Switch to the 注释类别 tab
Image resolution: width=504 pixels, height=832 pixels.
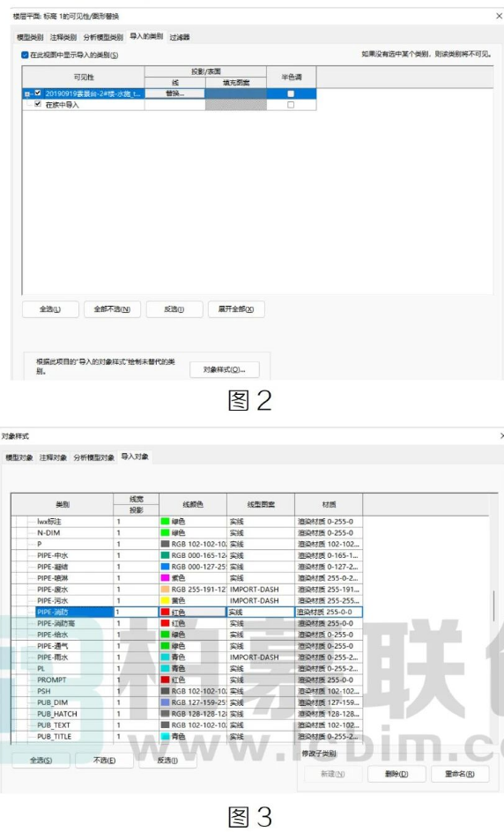click(x=63, y=37)
